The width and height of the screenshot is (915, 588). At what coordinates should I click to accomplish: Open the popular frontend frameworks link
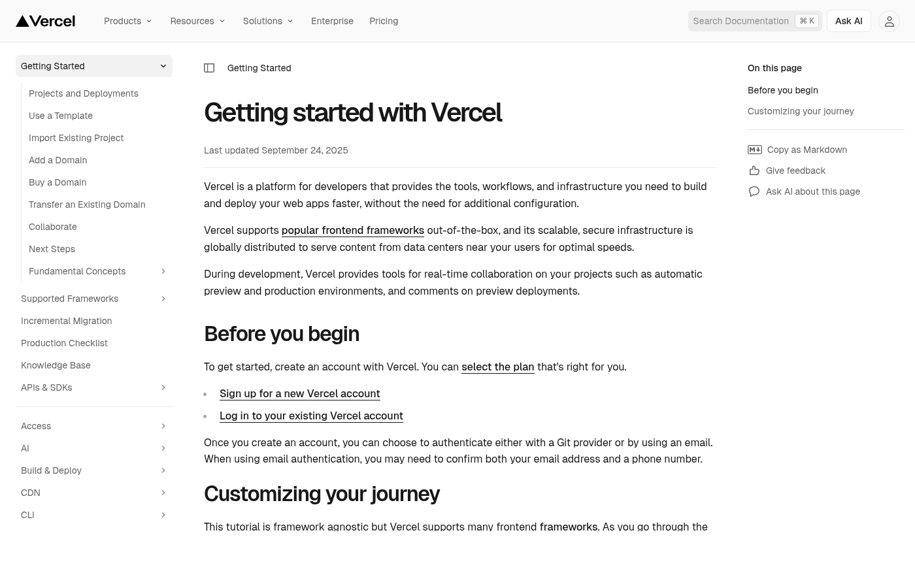[352, 230]
